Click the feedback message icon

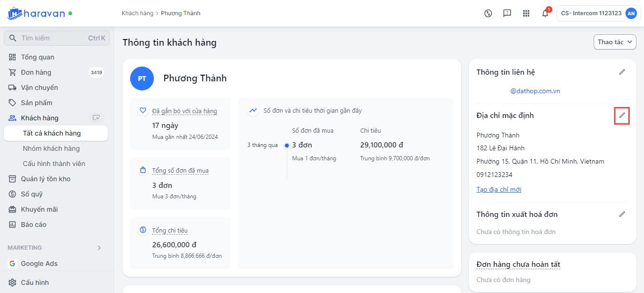click(x=507, y=13)
